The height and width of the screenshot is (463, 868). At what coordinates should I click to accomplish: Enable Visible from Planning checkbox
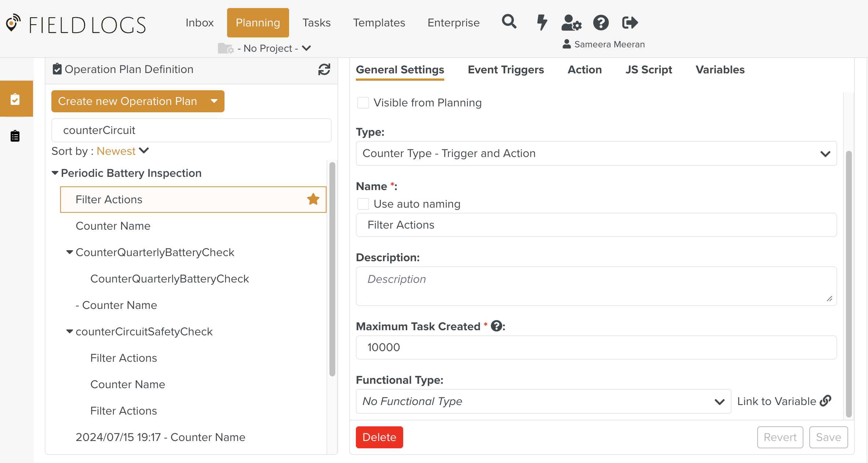(x=363, y=103)
